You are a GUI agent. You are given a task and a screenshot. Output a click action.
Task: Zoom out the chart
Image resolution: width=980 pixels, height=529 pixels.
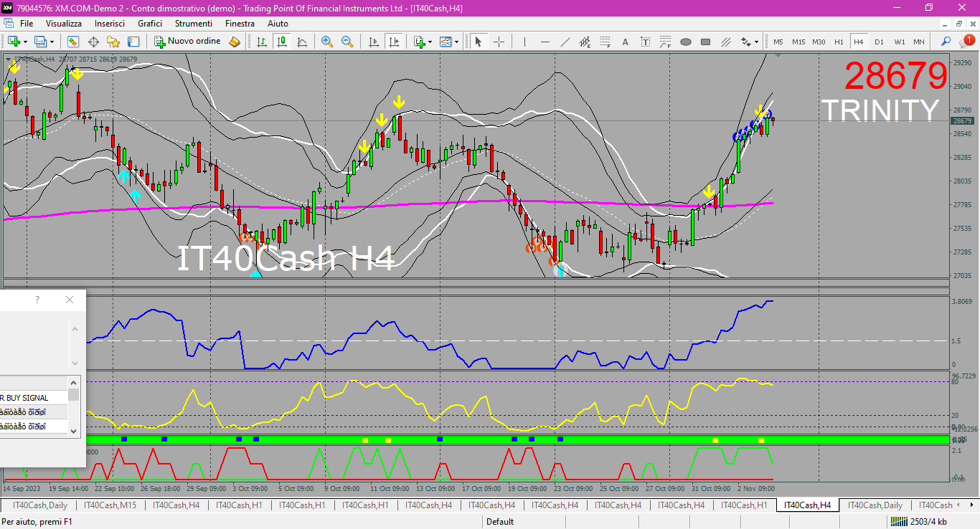click(347, 42)
